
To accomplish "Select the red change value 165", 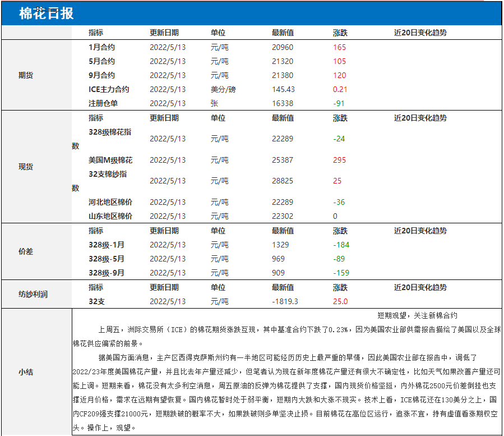I will (339, 47).
